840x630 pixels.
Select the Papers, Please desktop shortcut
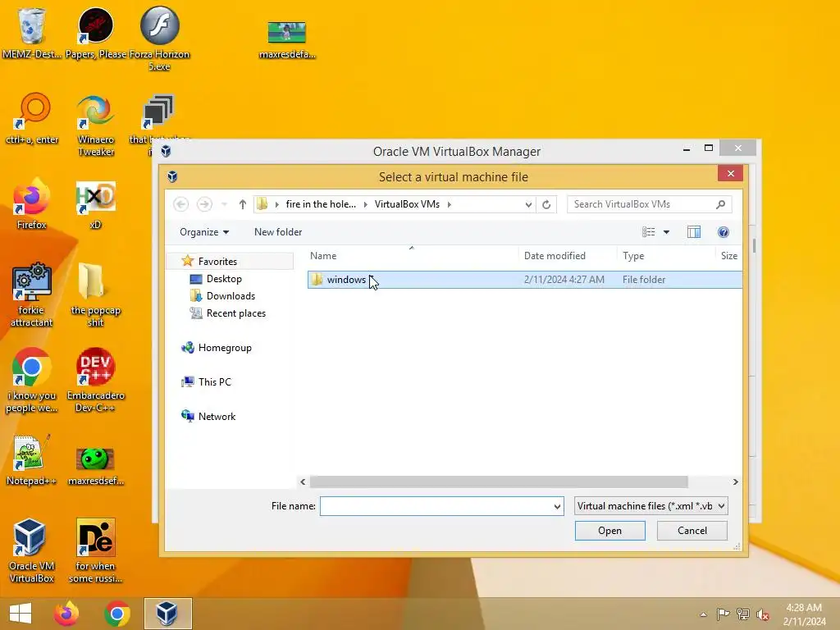click(x=96, y=32)
